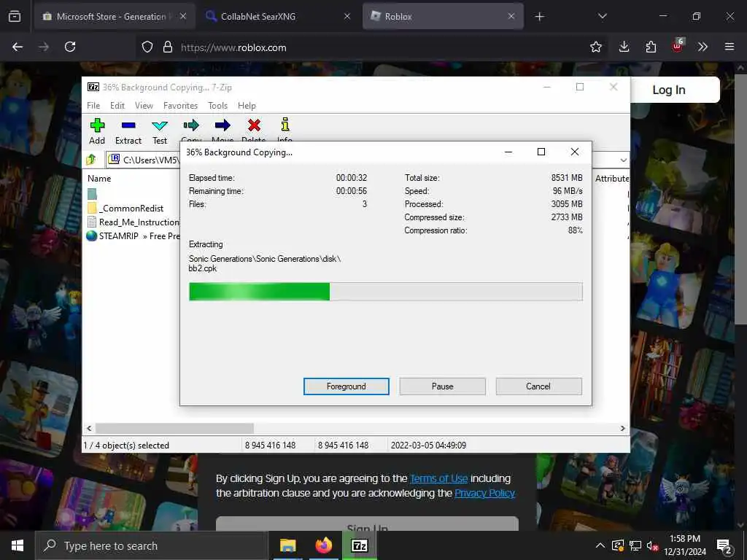747x560 pixels.
Task: List all tabs dropdown arrow
Action: pyautogui.click(x=602, y=17)
